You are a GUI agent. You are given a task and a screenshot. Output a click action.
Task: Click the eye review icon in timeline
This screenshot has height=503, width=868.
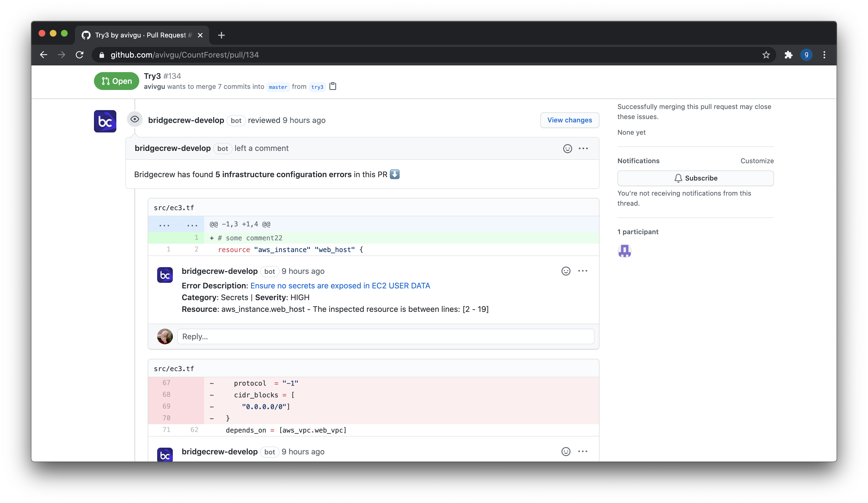[135, 120]
